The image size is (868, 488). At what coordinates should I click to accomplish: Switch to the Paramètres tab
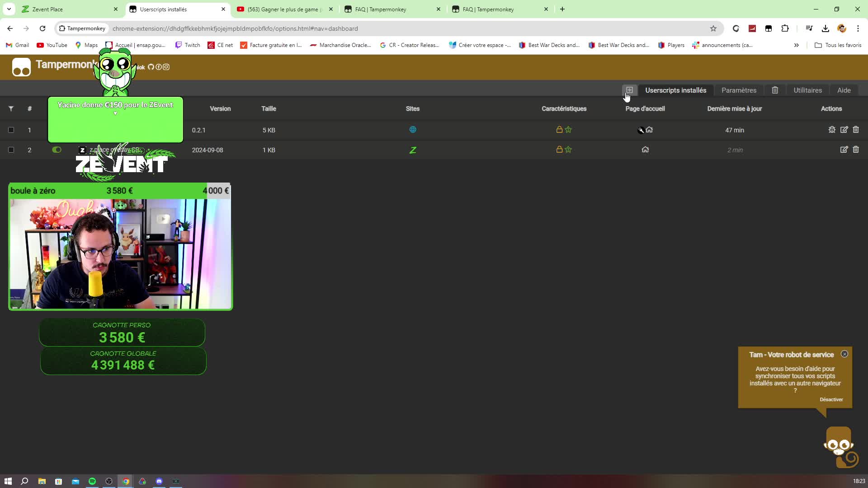739,90
